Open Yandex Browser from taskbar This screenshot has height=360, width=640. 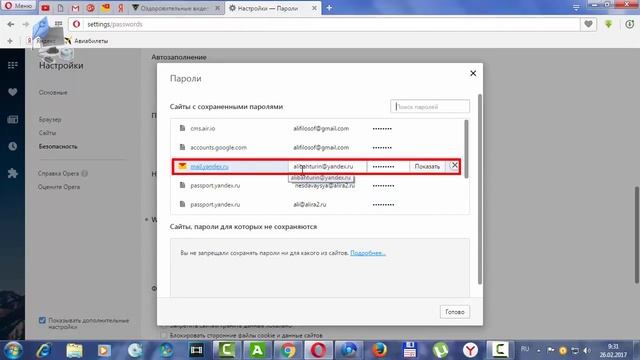pos(470,350)
